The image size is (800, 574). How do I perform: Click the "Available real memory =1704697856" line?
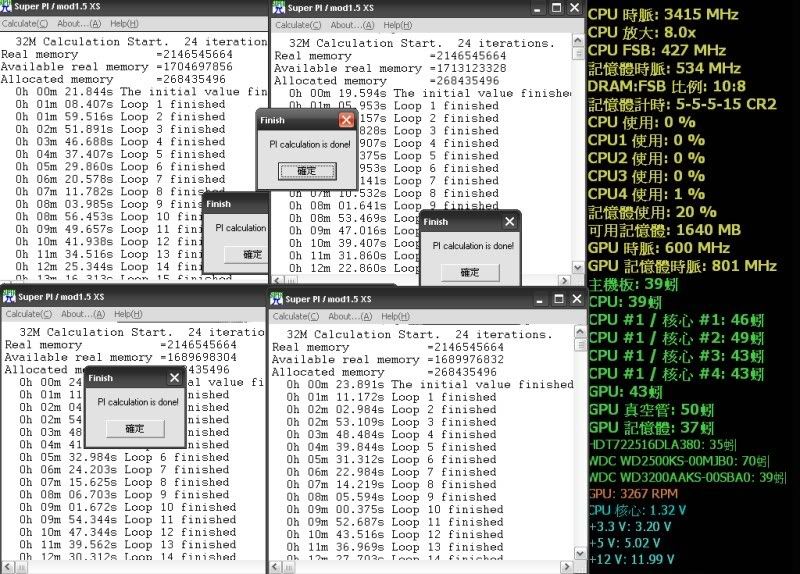pyautogui.click(x=117, y=67)
